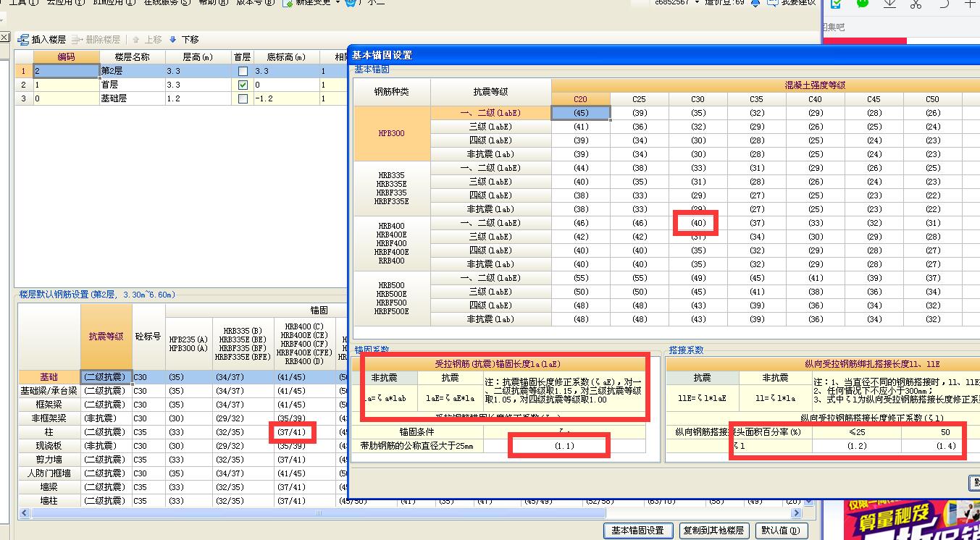Click the undo arrow icon in browser window
This screenshot has height=540, width=980.
pos(944,4)
